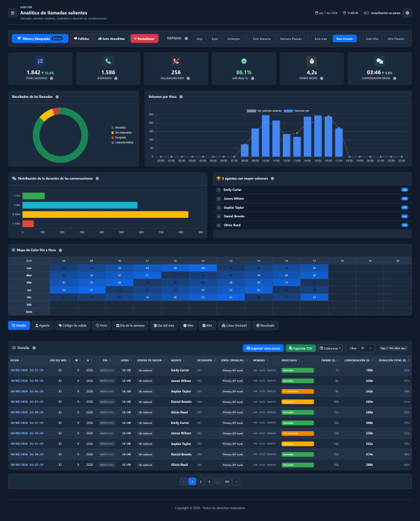The width and height of the screenshot is (420, 521).
Task: Sort table by RESULTADO column
Action: [x=291, y=360]
